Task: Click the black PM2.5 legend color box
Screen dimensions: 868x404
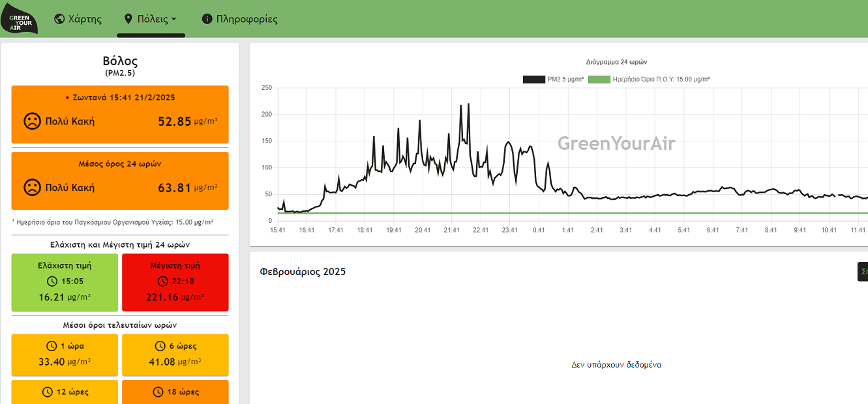Action: coord(533,79)
